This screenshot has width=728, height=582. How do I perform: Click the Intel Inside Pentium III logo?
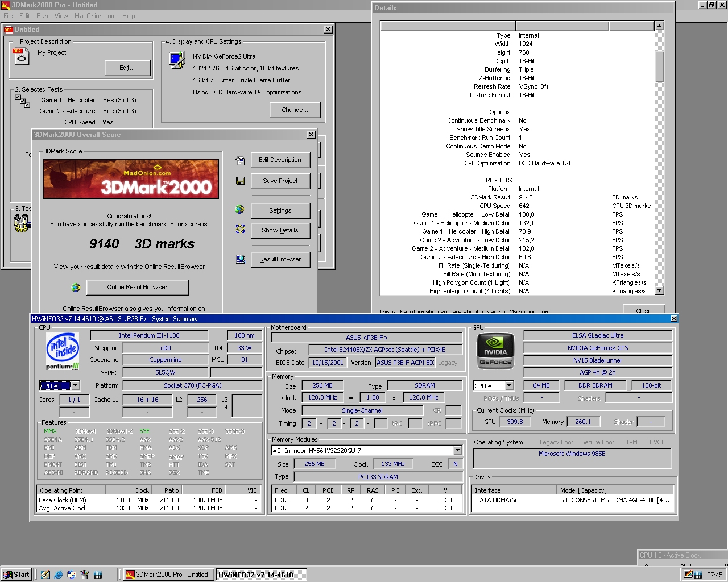pos(63,351)
